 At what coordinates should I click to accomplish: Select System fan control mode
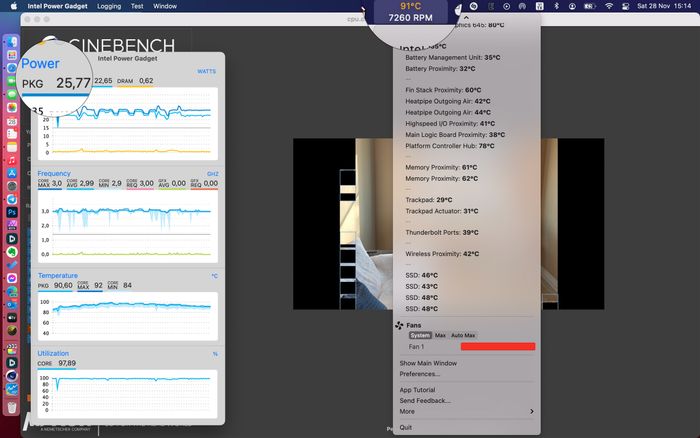(x=420, y=335)
